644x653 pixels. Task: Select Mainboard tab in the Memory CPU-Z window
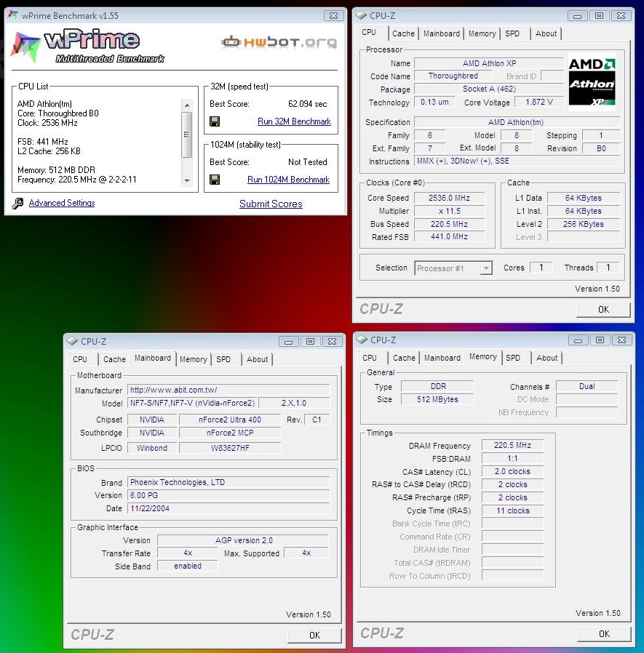click(x=442, y=358)
